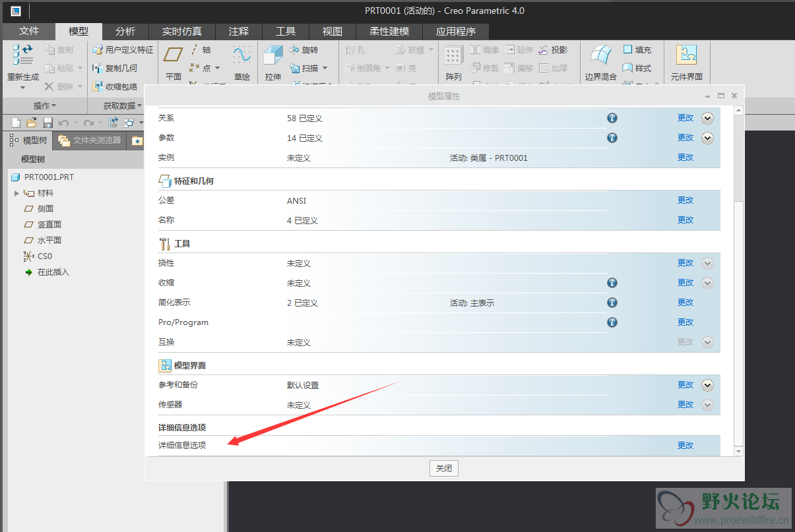The width and height of the screenshot is (795, 532).
Task: Open the 文件 menu tab
Action: tap(29, 31)
